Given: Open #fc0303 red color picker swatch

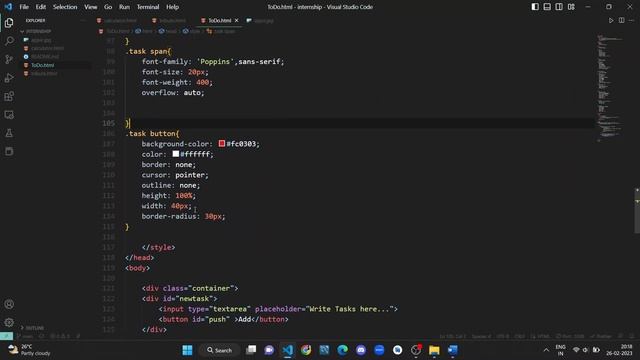Looking at the screenshot, I should 222,143.
